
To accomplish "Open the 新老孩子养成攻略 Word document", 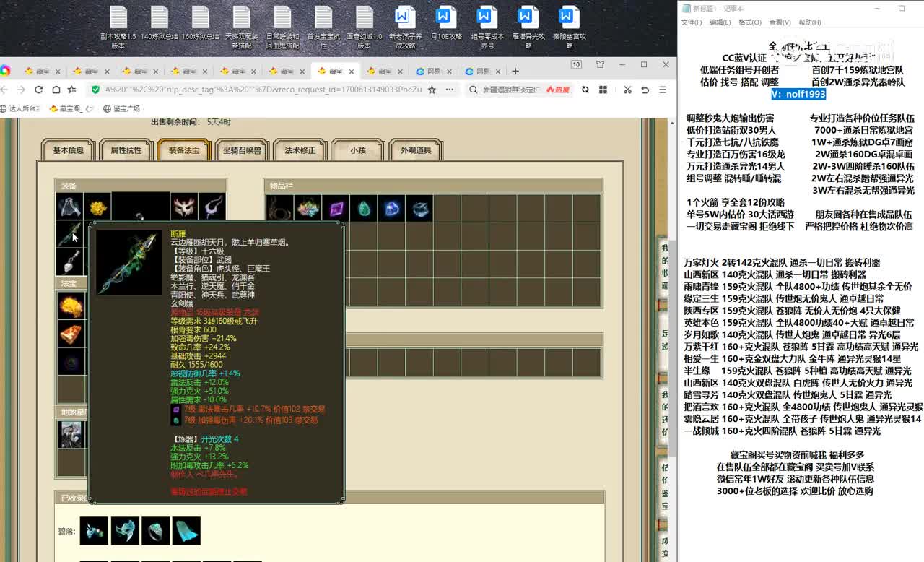I will click(x=406, y=27).
